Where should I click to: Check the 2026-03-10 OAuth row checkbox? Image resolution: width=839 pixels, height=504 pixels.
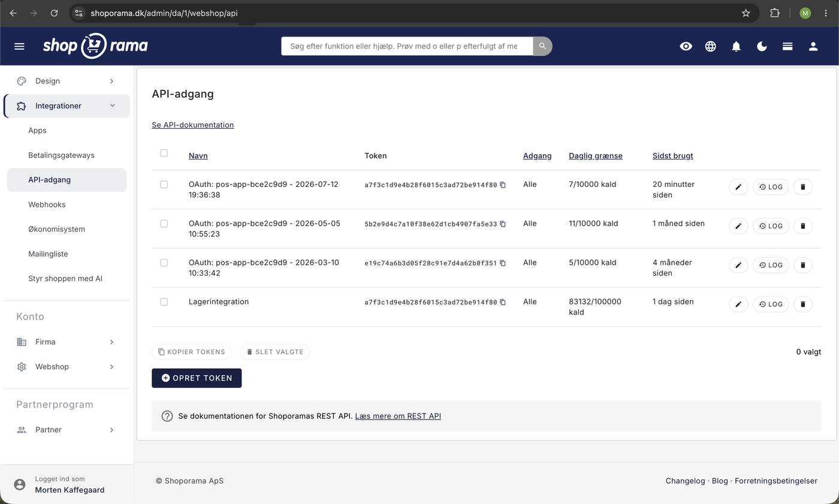tap(164, 262)
